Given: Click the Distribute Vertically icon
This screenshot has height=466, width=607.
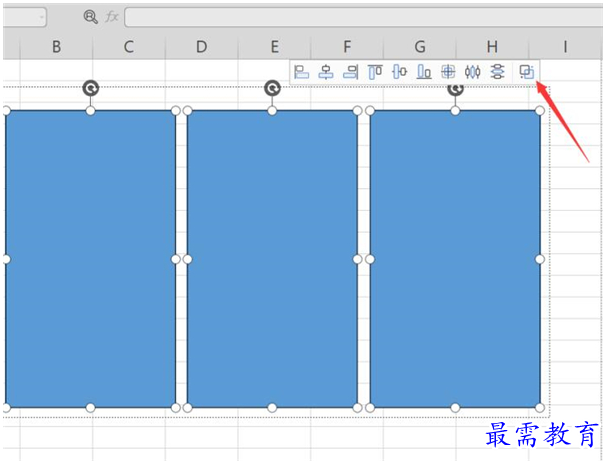Looking at the screenshot, I should coord(497,72).
